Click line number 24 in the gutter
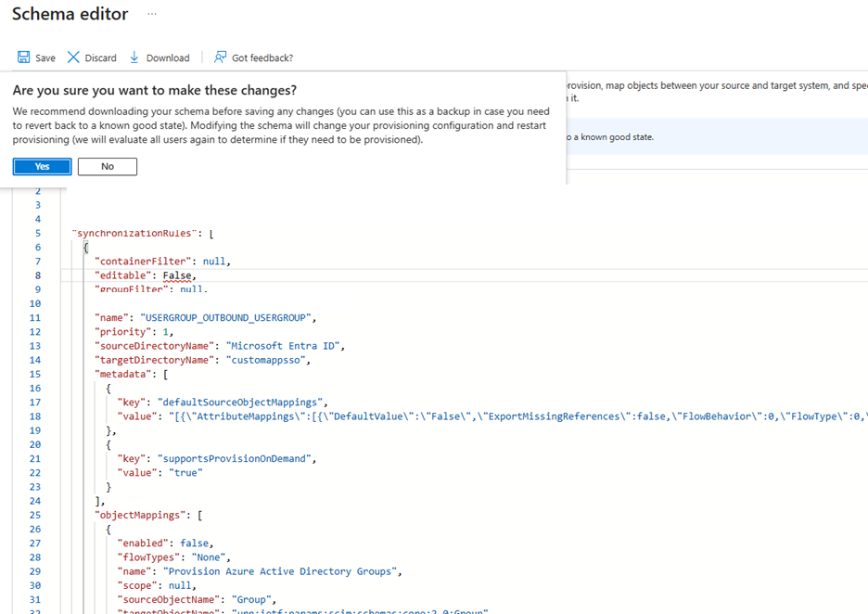This screenshot has height=614, width=868. 35,501
